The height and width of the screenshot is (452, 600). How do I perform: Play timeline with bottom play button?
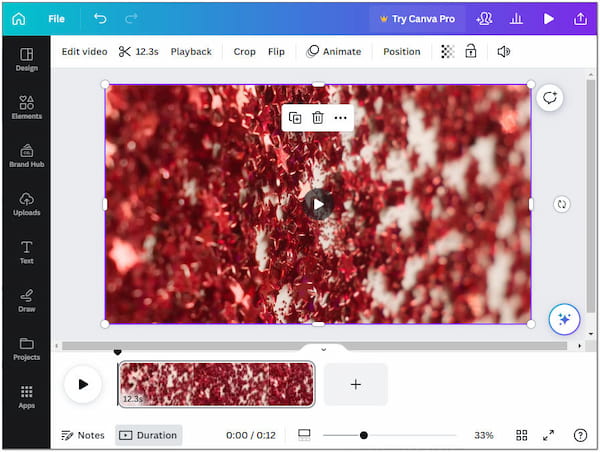pyautogui.click(x=83, y=384)
